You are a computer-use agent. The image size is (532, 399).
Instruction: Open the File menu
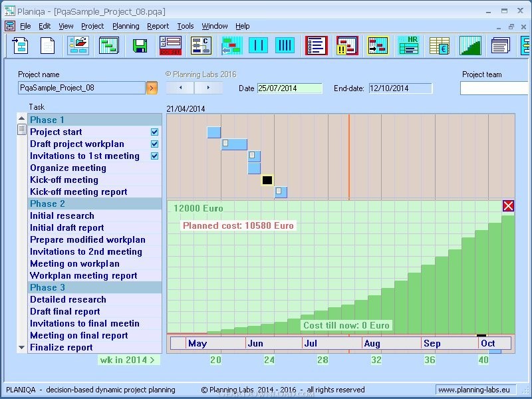25,26
